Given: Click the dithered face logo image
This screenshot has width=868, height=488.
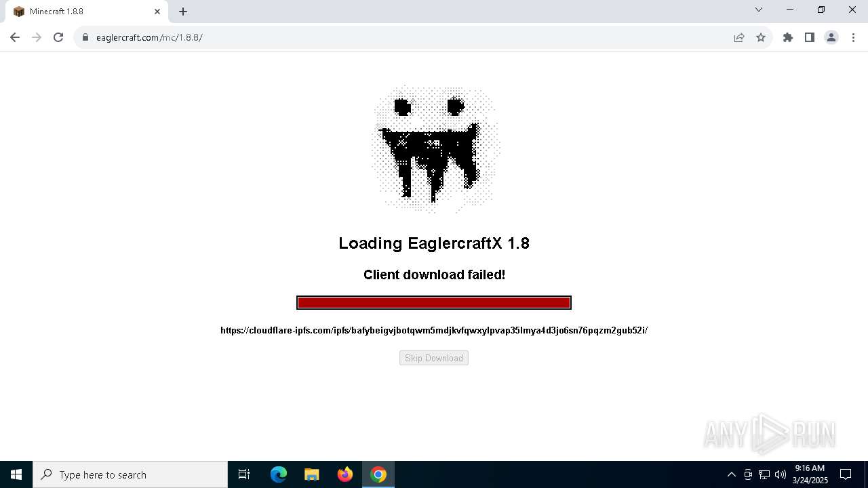Looking at the screenshot, I should (435, 148).
